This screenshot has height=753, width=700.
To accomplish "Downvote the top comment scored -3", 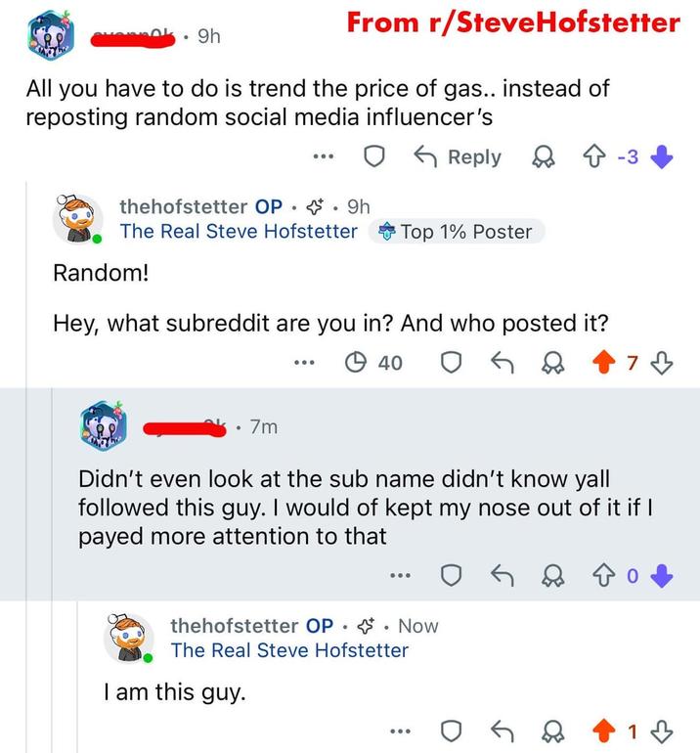I will pos(662,157).
